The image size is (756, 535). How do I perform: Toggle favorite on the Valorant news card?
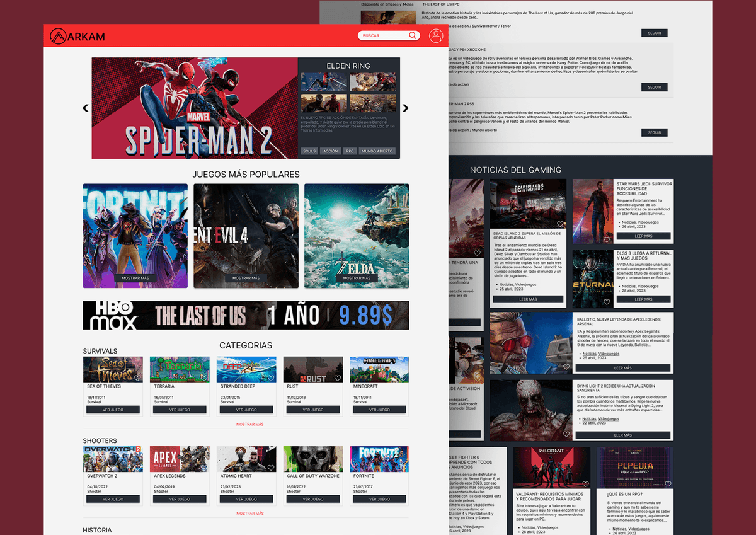[585, 484]
